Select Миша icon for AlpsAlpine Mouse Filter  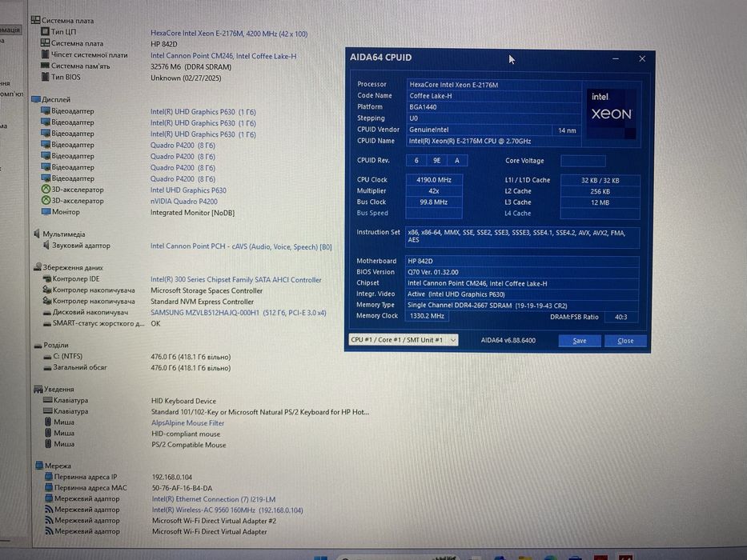(48, 422)
